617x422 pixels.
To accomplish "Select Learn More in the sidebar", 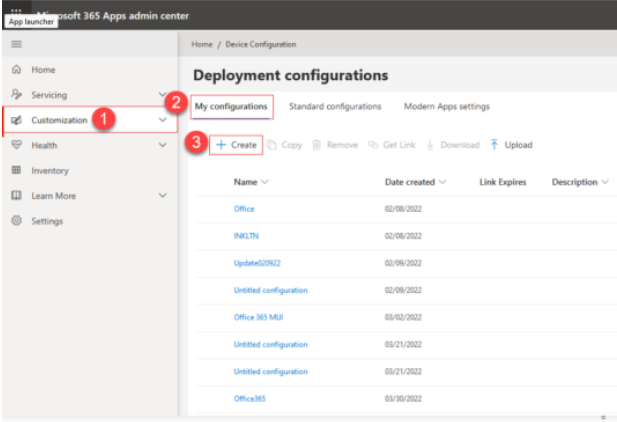I will [x=54, y=196].
